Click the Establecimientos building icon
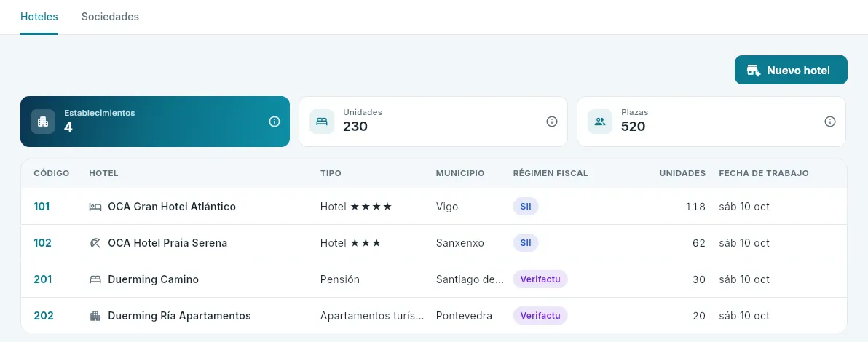This screenshot has width=868, height=342. [43, 122]
